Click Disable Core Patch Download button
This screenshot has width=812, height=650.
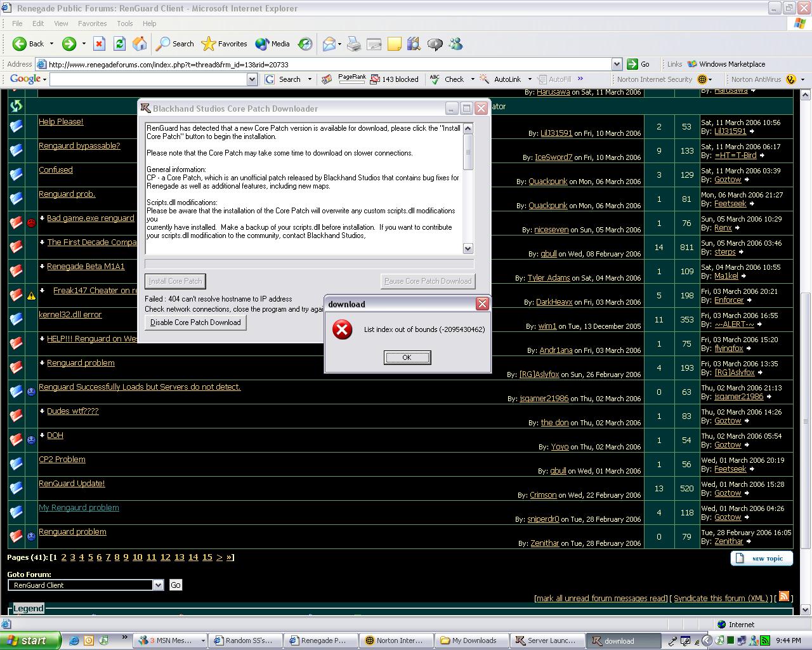point(195,322)
